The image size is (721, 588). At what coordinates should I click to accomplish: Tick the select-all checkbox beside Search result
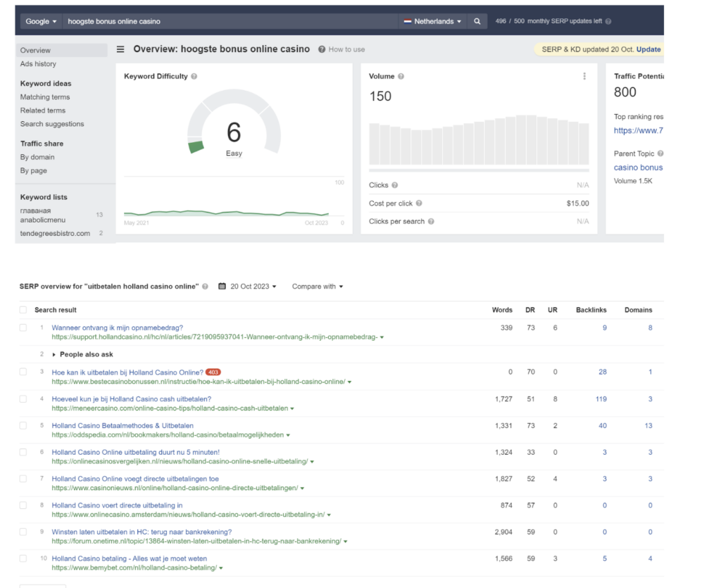23,310
